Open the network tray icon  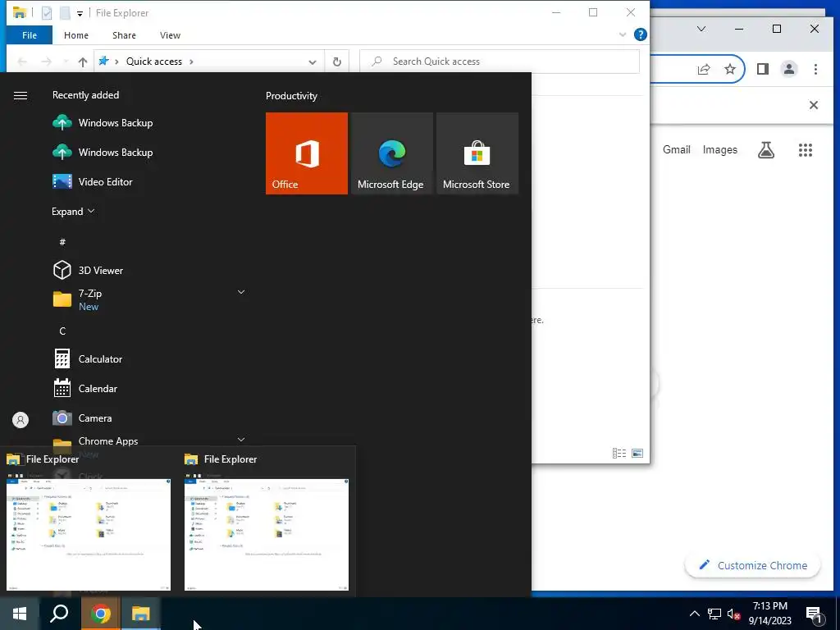[x=714, y=614]
